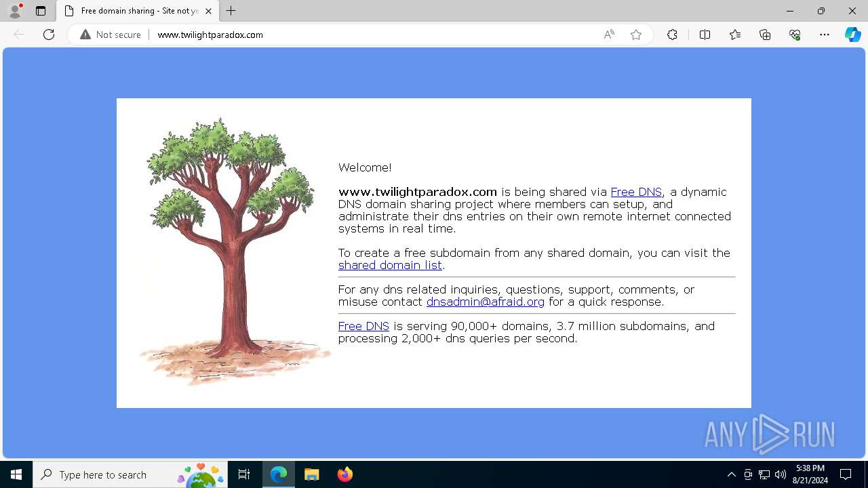Click the Back navigation arrow
Screen dimensions: 868x488
(x=19, y=35)
